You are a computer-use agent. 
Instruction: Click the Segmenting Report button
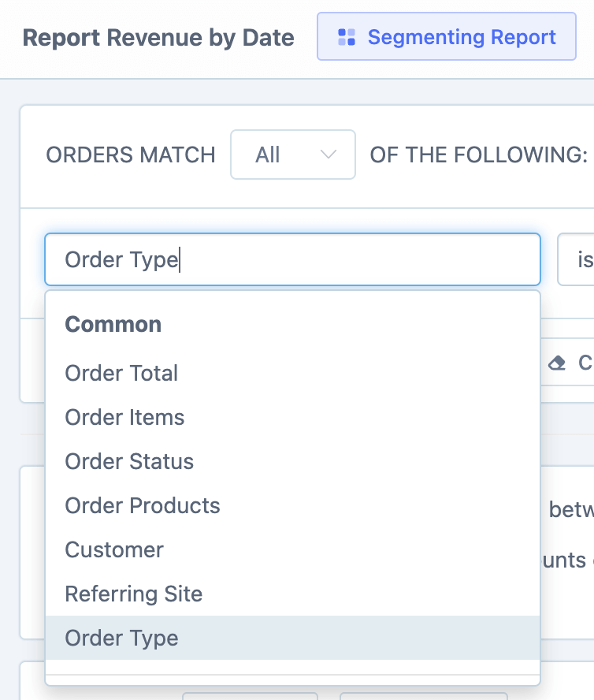446,36
